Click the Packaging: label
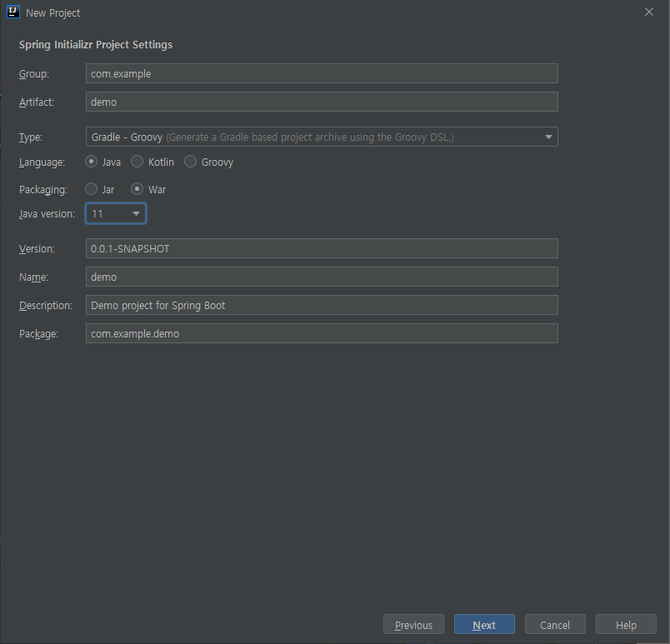The image size is (670, 644). tap(43, 190)
